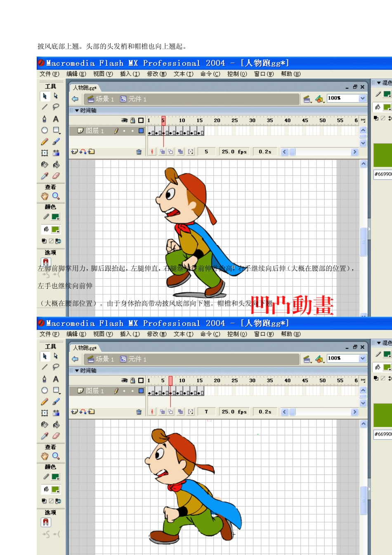The height and width of the screenshot is (555, 392).
Task: Click fill color swatch in lower window toolbox
Action: pyautogui.click(x=55, y=489)
